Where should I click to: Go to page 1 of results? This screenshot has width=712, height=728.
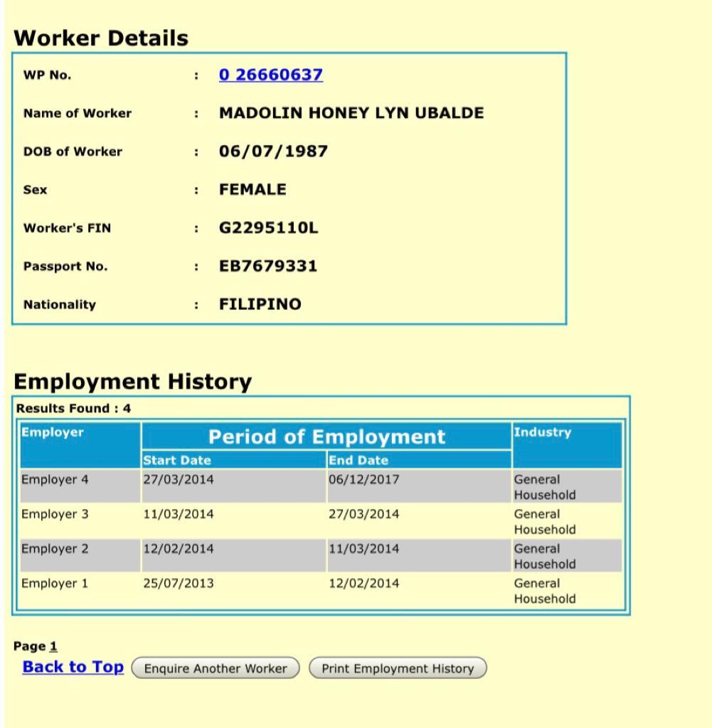(53, 646)
